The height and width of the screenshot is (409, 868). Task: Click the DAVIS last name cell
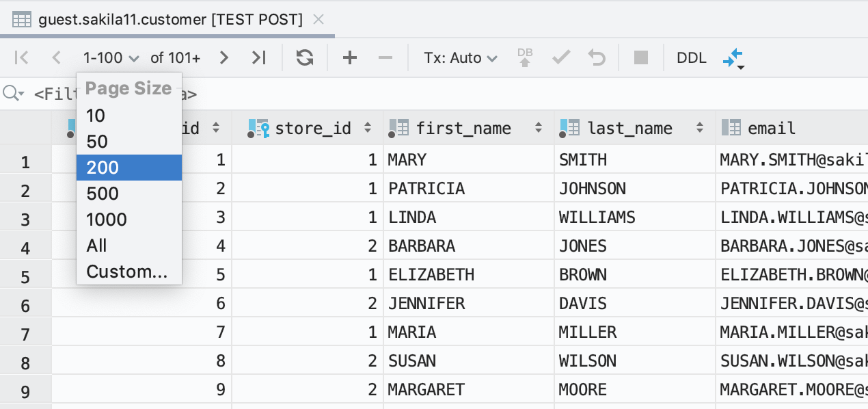click(635, 304)
